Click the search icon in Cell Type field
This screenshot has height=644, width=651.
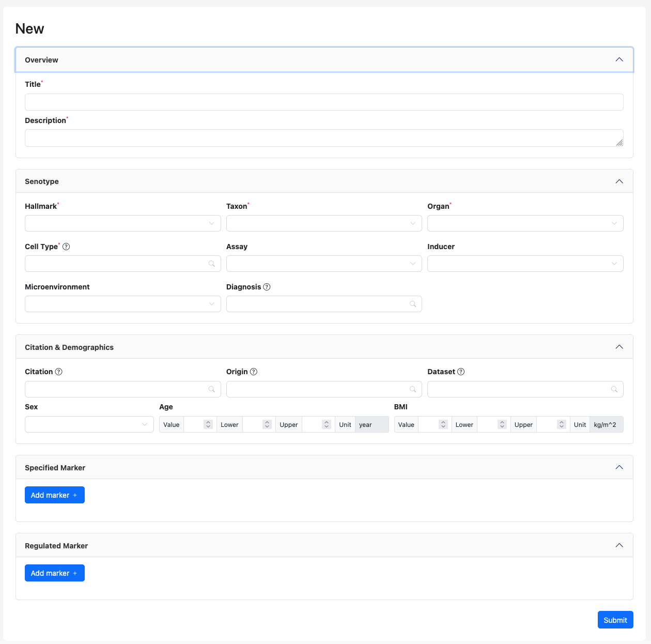pos(211,264)
